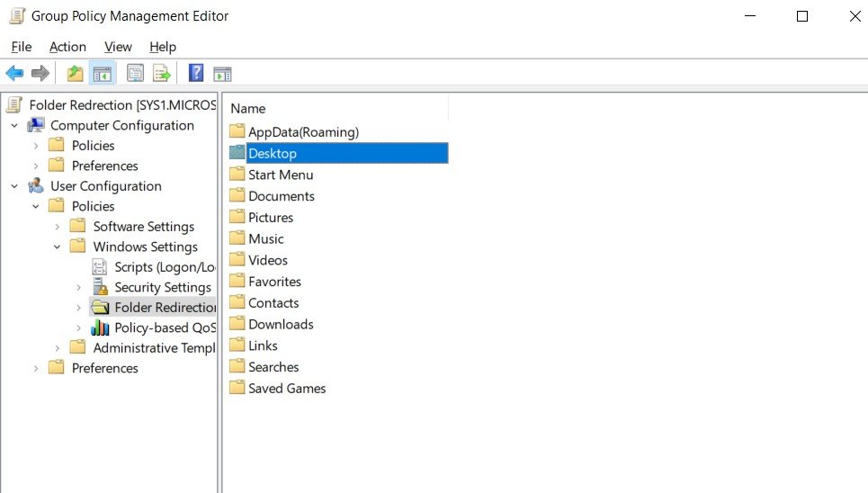Select the Desktop item in the list

347,153
